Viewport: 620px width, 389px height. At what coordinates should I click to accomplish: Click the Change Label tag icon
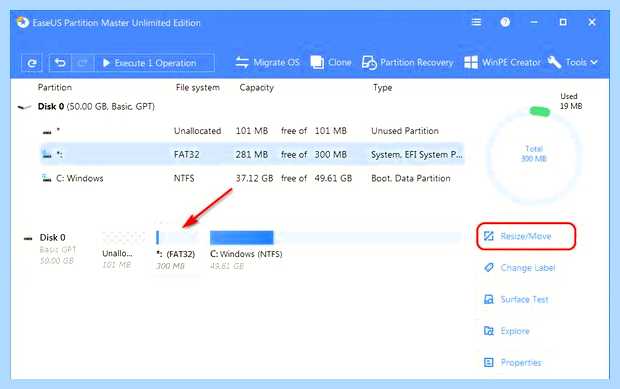pyautogui.click(x=489, y=268)
